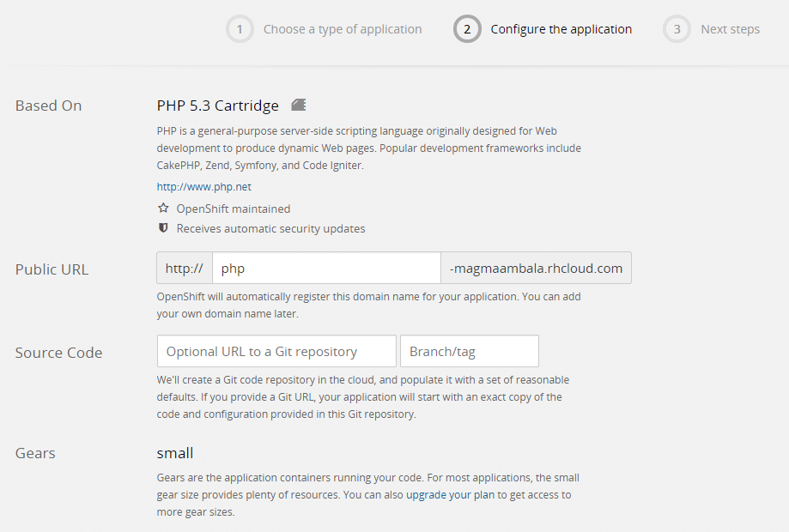
Task: Click the shield icon for security updates
Action: 163,228
